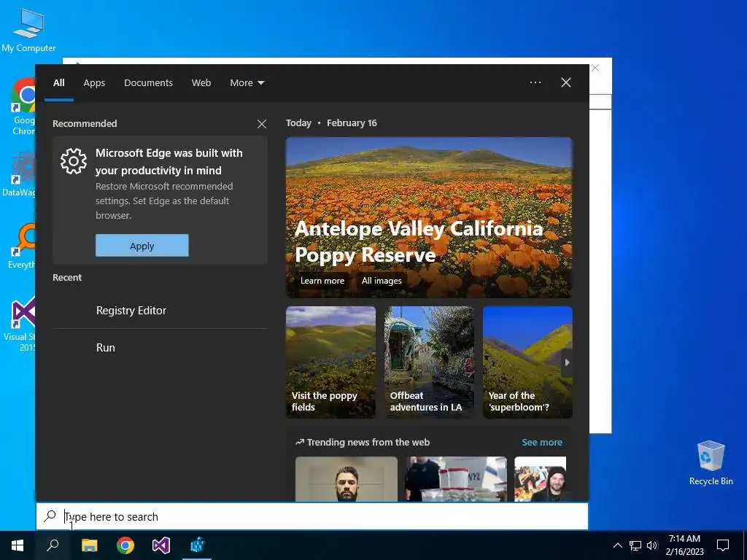
Task: Click the Today February 16 date header
Action: coord(332,122)
